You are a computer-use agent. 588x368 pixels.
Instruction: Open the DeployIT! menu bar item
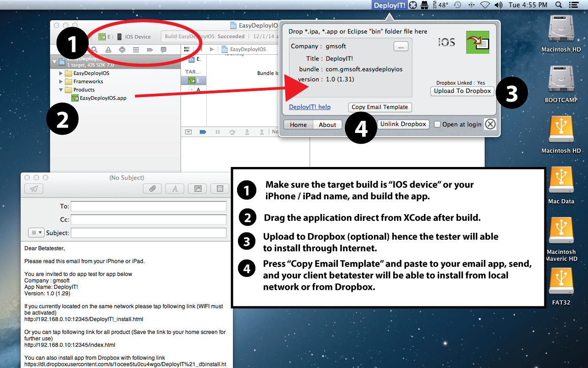tap(390, 5)
